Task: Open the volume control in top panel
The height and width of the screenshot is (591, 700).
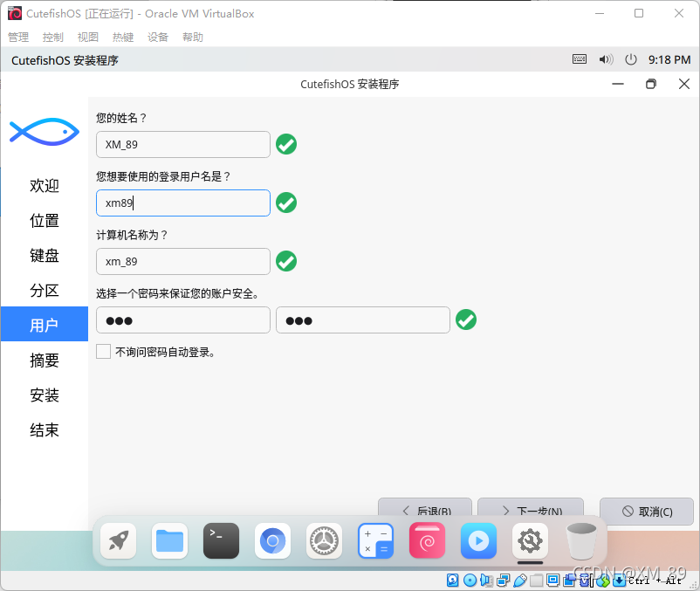Action: 606,59
